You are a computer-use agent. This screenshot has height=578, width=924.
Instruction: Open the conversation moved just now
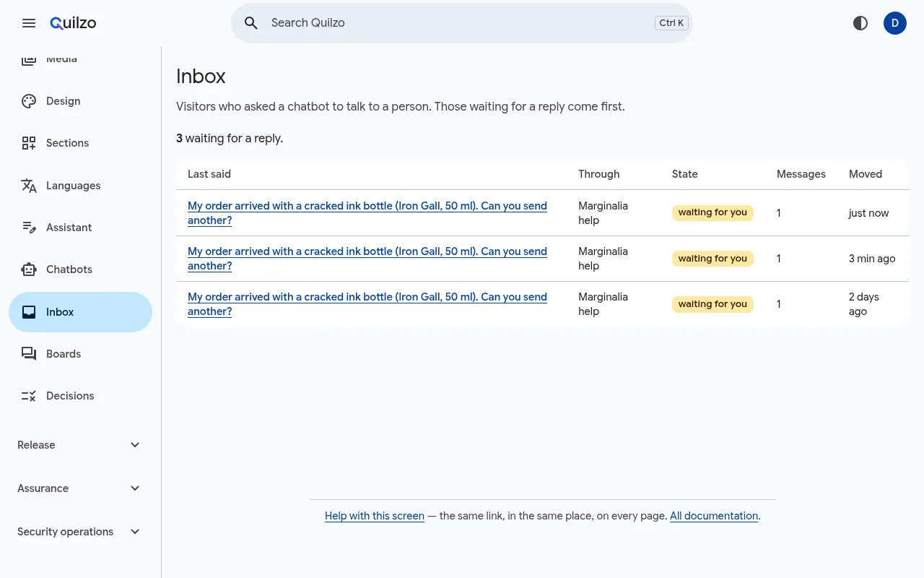pyautogui.click(x=367, y=213)
